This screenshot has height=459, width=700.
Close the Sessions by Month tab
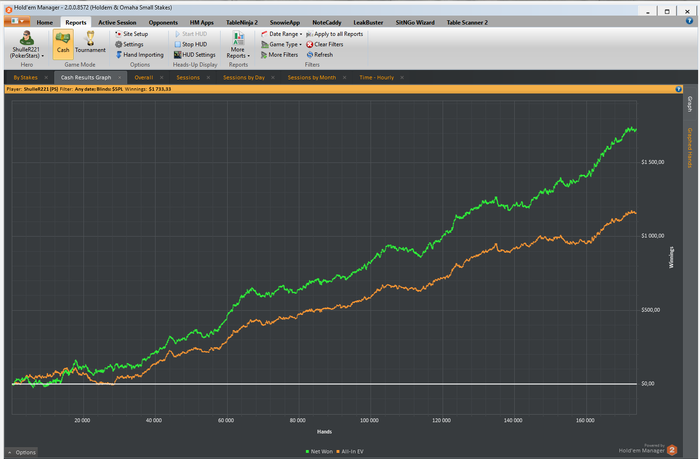coord(345,78)
